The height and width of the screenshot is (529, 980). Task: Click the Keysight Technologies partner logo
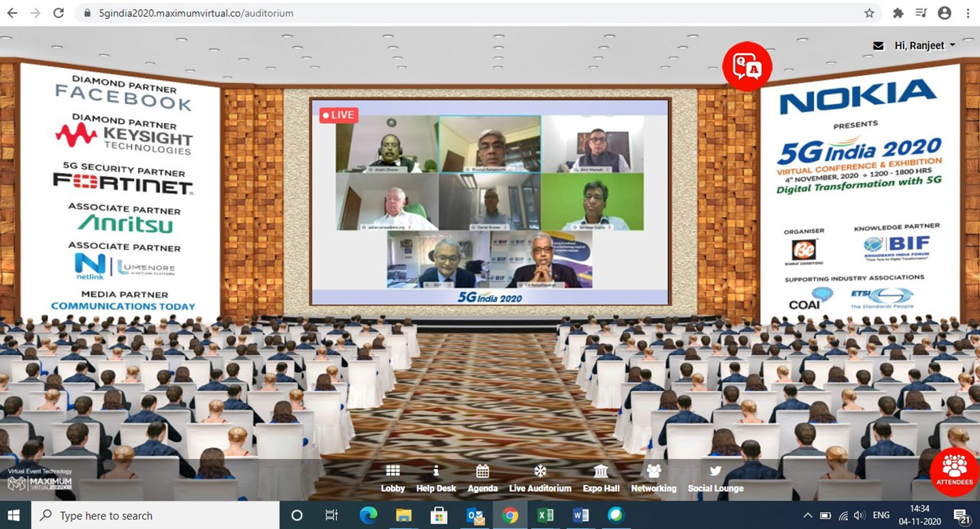[124, 138]
